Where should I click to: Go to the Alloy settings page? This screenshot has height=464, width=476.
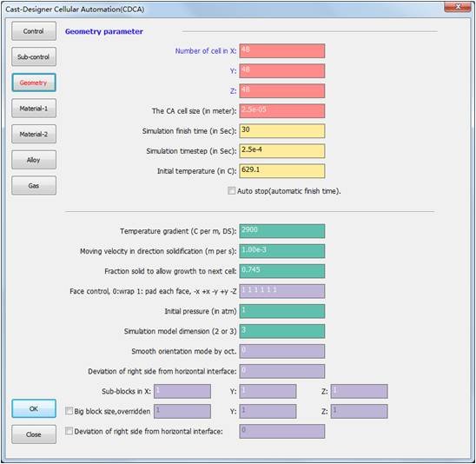point(34,160)
